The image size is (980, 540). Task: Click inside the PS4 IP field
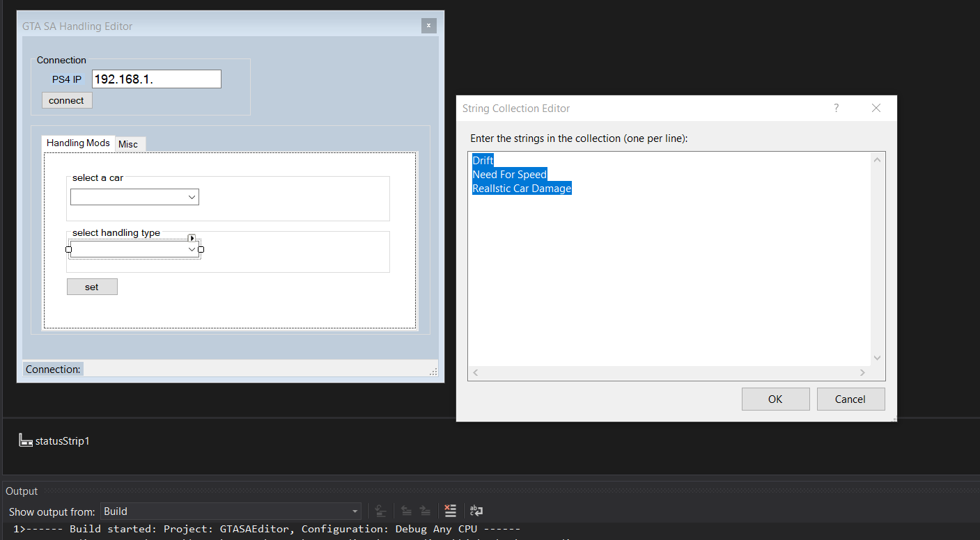point(155,78)
